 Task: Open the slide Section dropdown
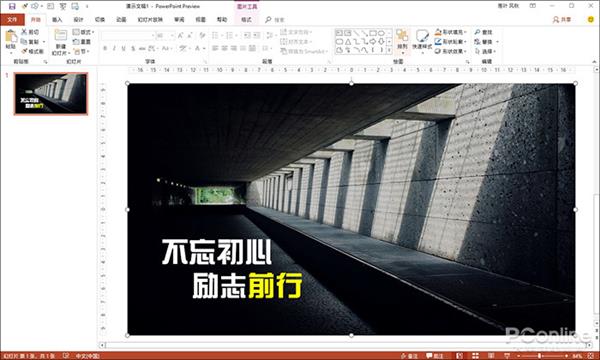[81, 51]
